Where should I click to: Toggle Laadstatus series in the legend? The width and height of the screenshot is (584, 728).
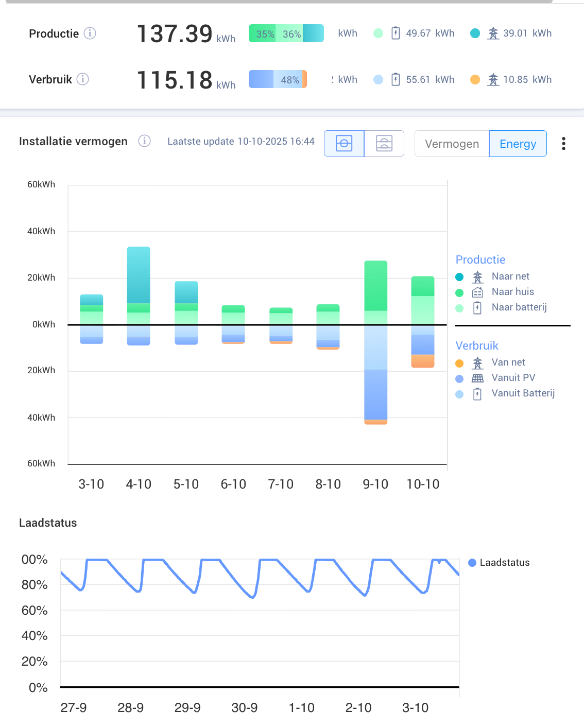click(504, 563)
